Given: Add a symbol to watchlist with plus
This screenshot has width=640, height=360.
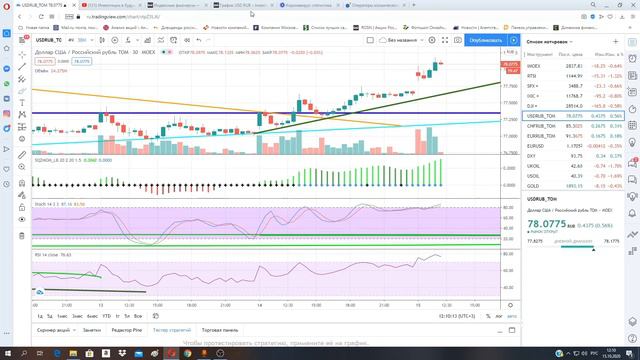Looking at the screenshot, I should [x=616, y=42].
